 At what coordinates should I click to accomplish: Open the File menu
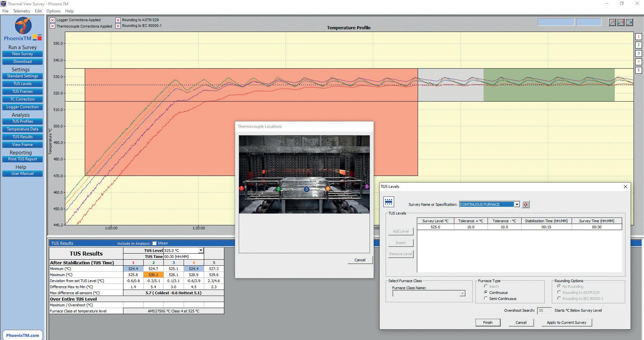pyautogui.click(x=5, y=11)
